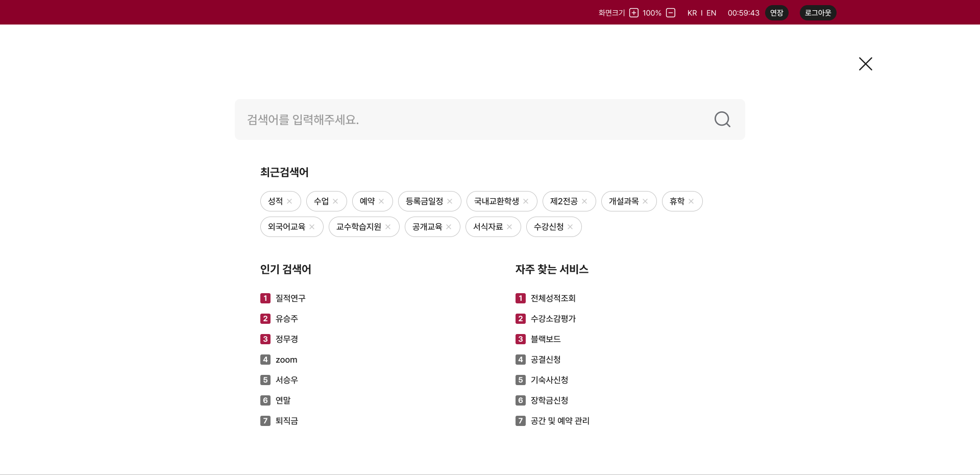
Task: Open the '전체성적조회' frequent service
Action: 552,298
